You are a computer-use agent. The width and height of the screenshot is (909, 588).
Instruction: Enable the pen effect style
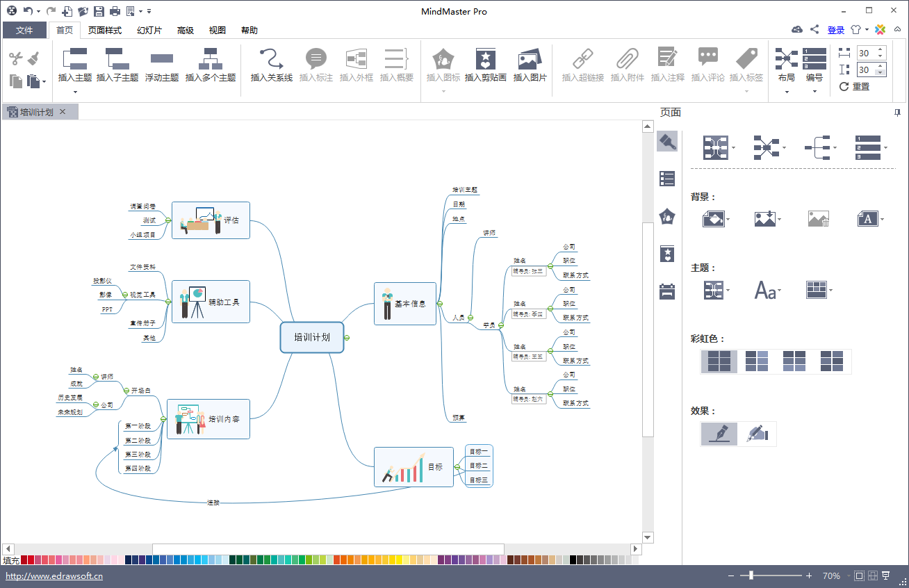coord(719,434)
